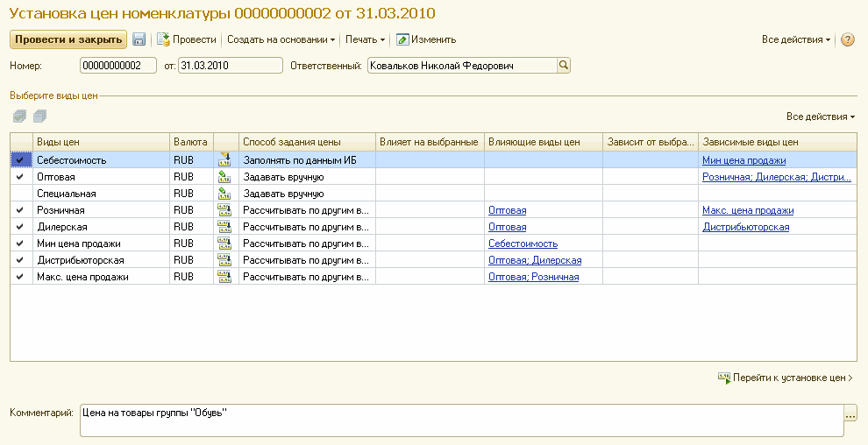Click the Способ задания цены column header
868x445 pixels.
307,142
